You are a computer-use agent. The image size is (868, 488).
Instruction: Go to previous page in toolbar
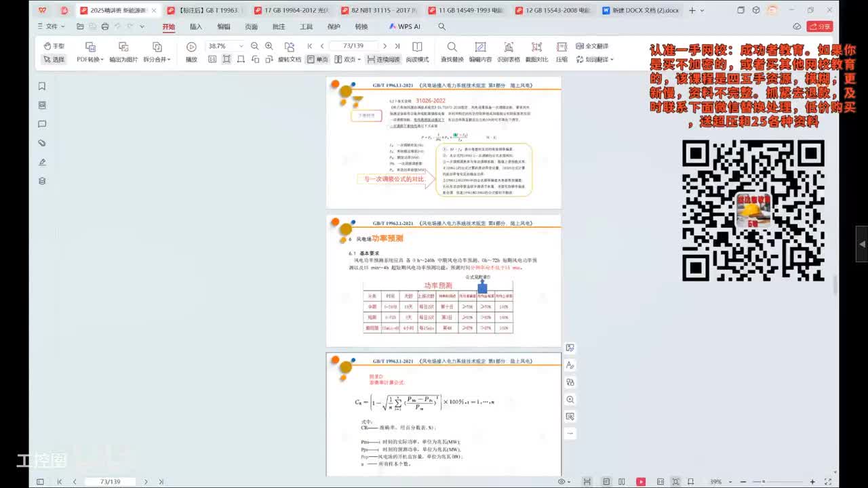pyautogui.click(x=322, y=46)
